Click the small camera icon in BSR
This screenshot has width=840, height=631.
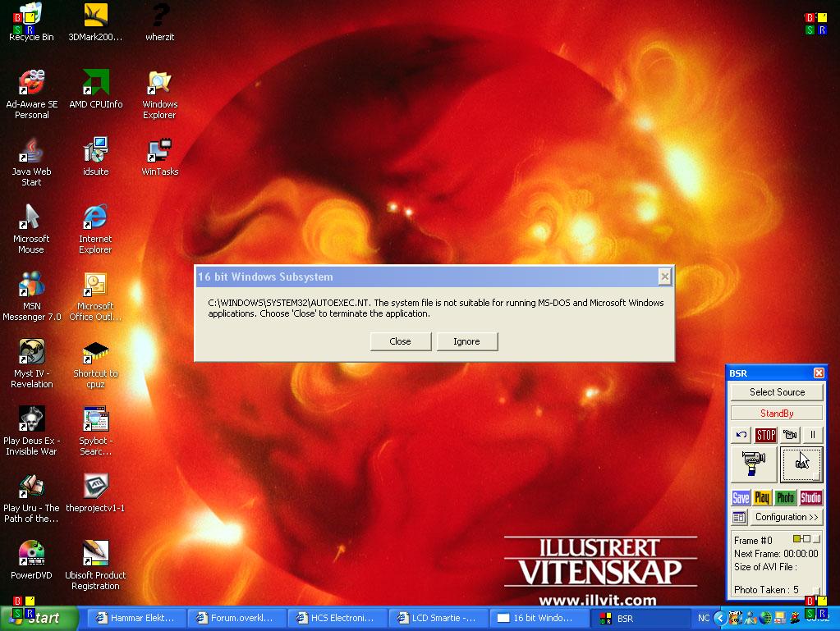[790, 435]
